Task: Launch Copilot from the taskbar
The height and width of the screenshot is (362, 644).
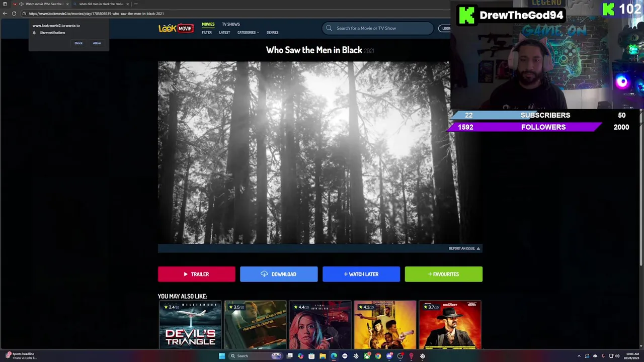Action: click(x=300, y=356)
